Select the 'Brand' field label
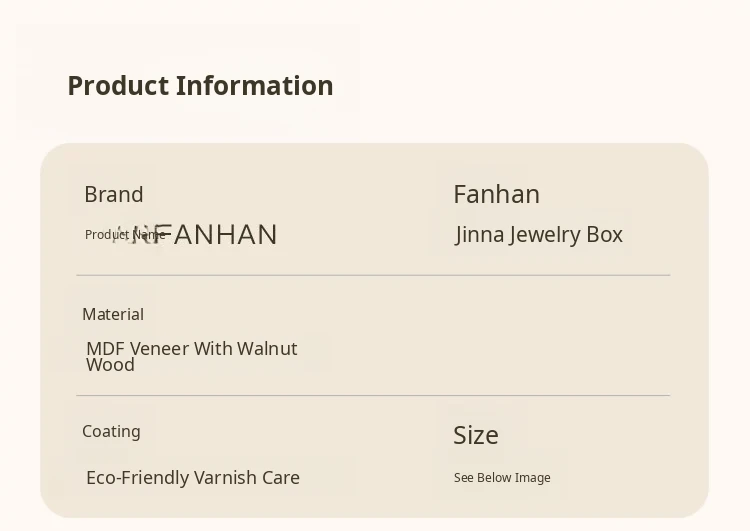Screen dimensions: 750x531 [114, 194]
